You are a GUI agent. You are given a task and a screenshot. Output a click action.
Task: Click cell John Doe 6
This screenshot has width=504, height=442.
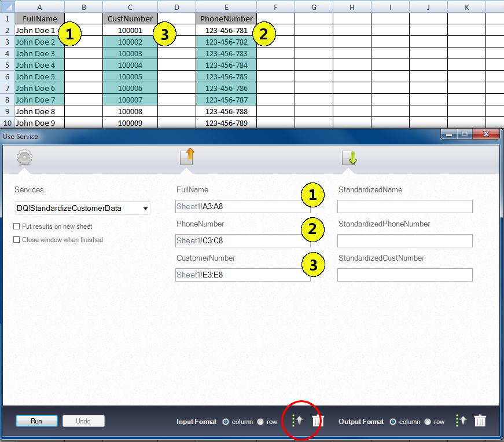39,88
